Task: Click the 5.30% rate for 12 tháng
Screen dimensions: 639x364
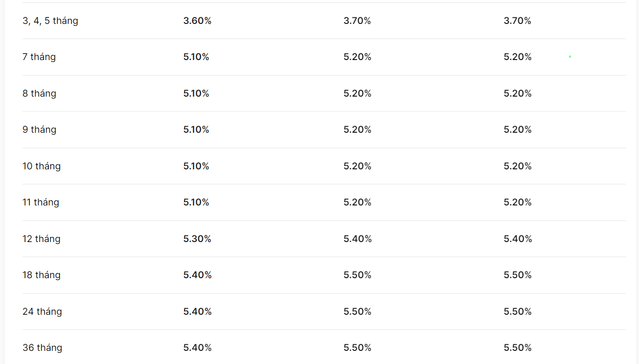Action: pos(197,239)
